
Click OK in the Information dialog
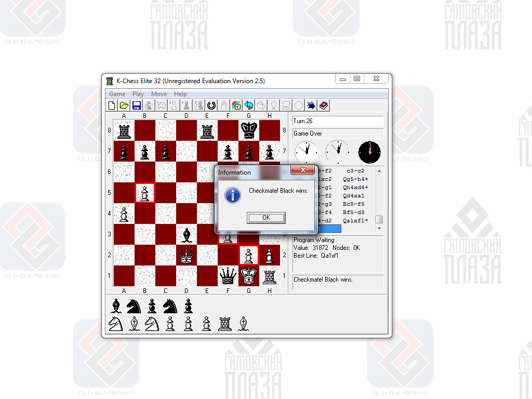point(266,218)
